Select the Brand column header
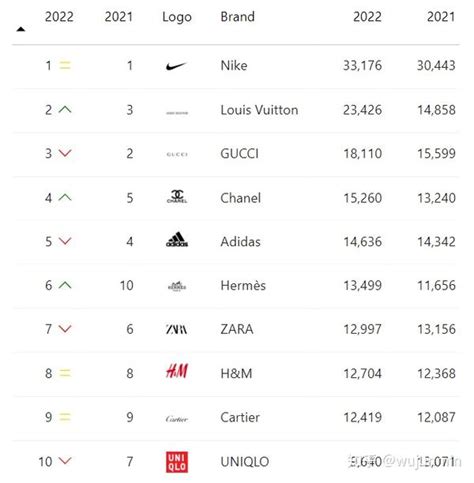This screenshot has height=483, width=474. [237, 17]
